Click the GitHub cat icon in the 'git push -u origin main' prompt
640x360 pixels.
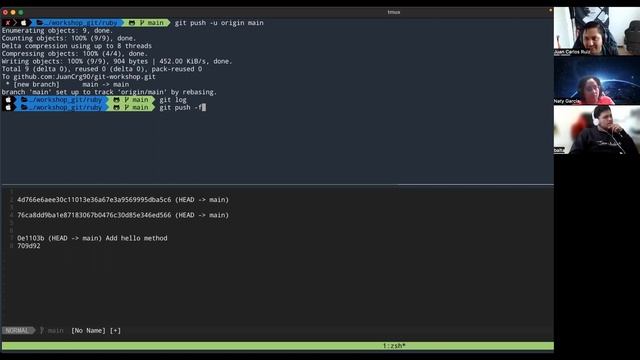click(132, 23)
